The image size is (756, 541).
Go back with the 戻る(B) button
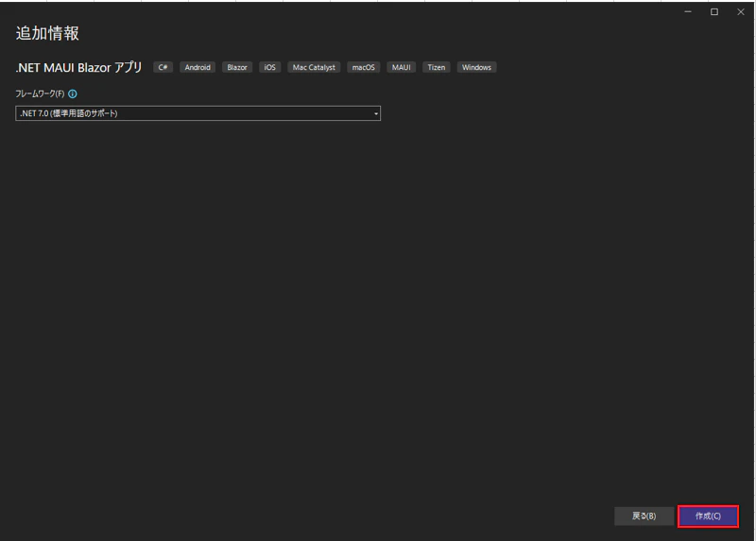[644, 516]
